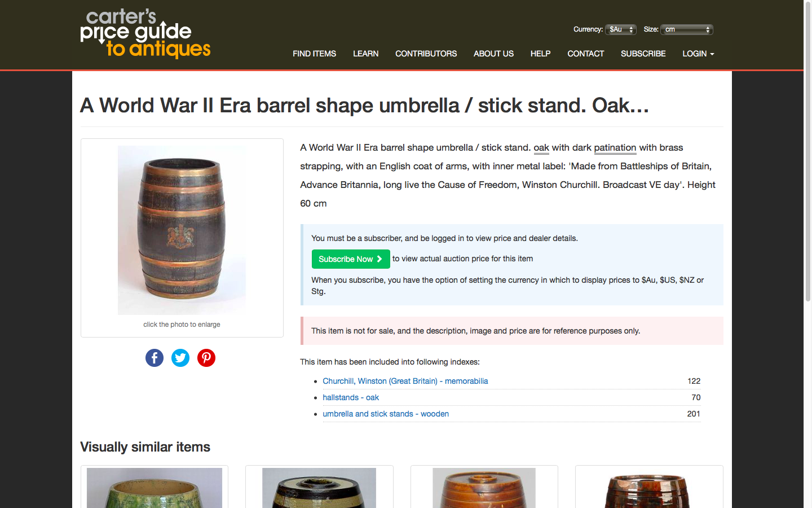Pin the item on Pinterest

point(206,358)
